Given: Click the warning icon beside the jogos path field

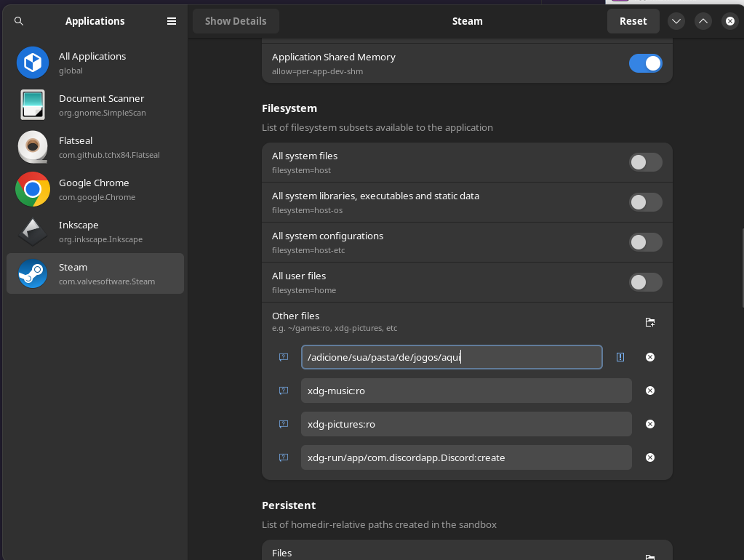Looking at the screenshot, I should point(620,357).
